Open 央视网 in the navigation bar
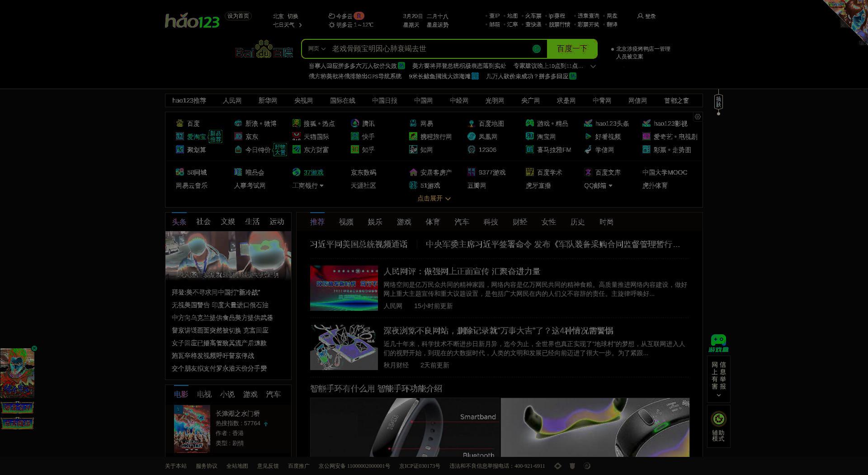 click(303, 100)
